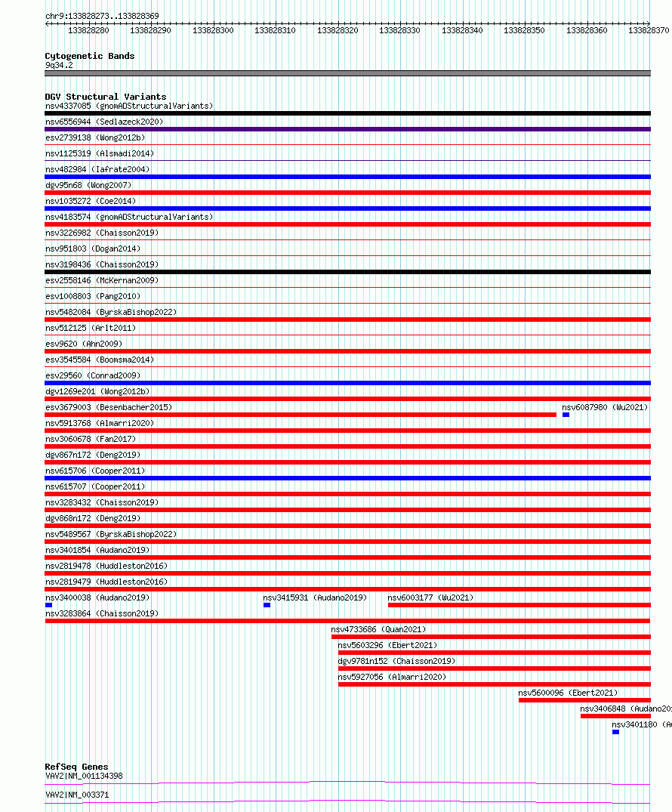Click the nsv4337085 gnomADStructuralVariants label
672x812 pixels.
[129, 107]
